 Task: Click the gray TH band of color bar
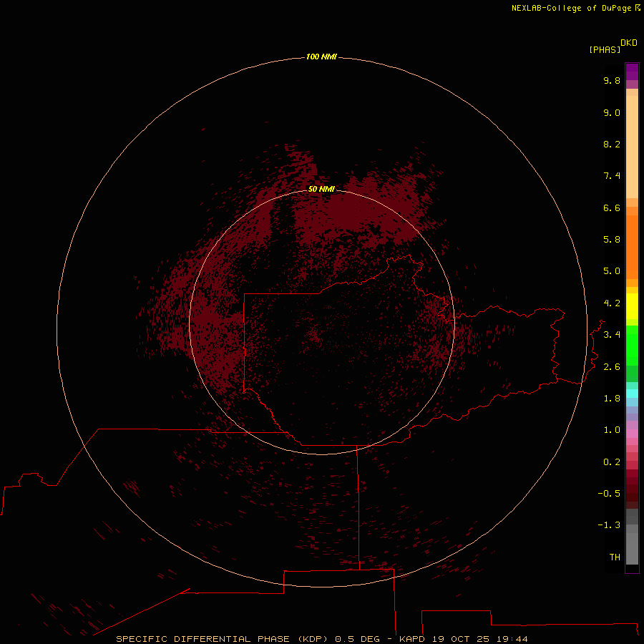(632, 548)
